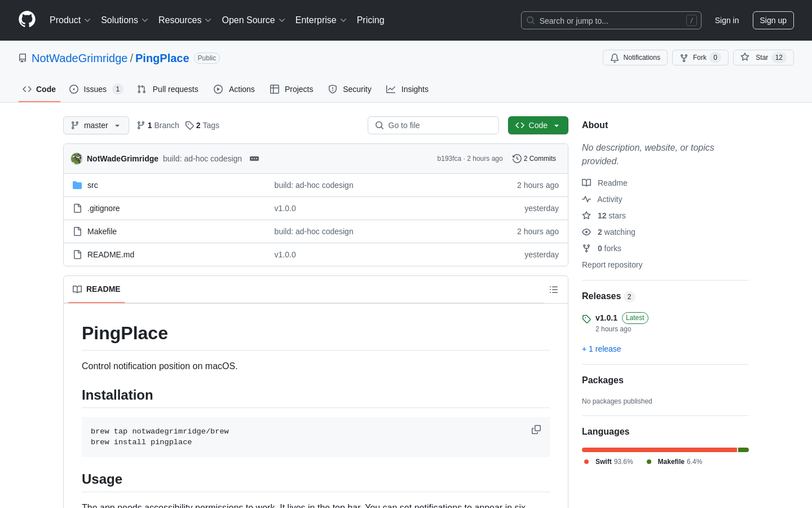Expand the Product menu
Screen dimensions: 812x508
[70, 20]
